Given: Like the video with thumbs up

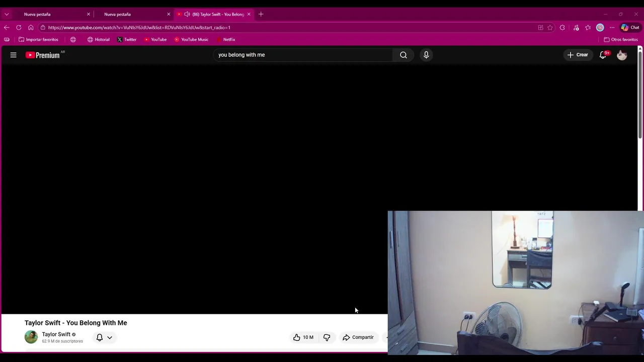Looking at the screenshot, I should pyautogui.click(x=303, y=337).
